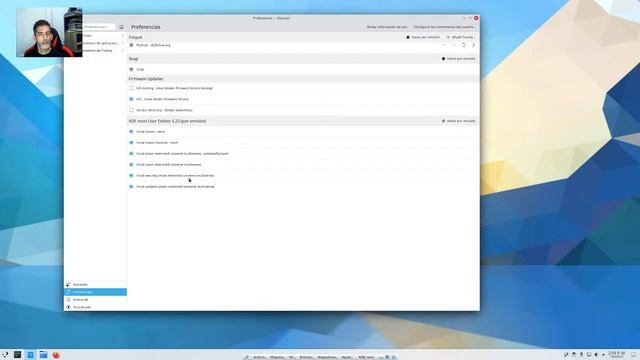Screen dimensions: 640x360
Task: Uncheck the focal preinstalled-pool repository
Action: click(131, 154)
